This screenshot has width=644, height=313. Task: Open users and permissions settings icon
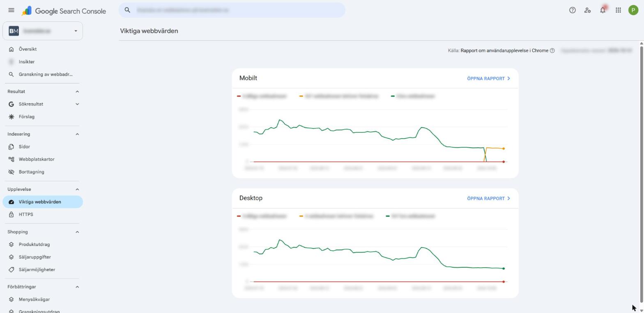tap(587, 10)
